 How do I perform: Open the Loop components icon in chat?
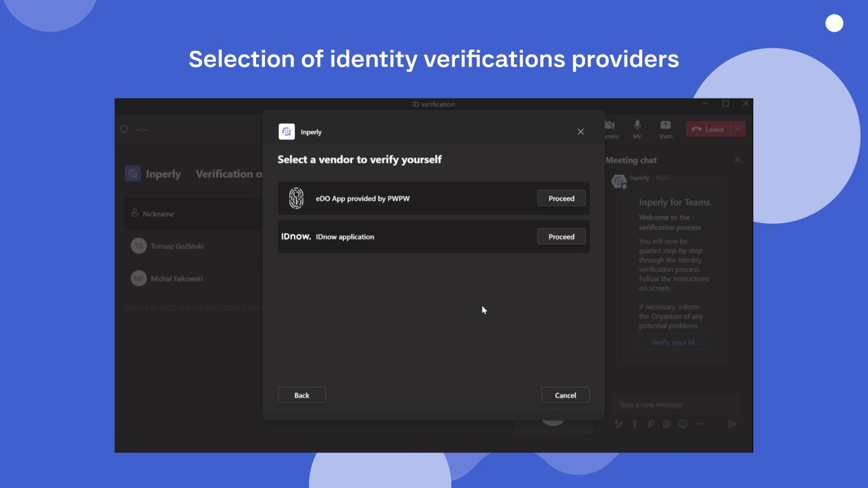667,424
